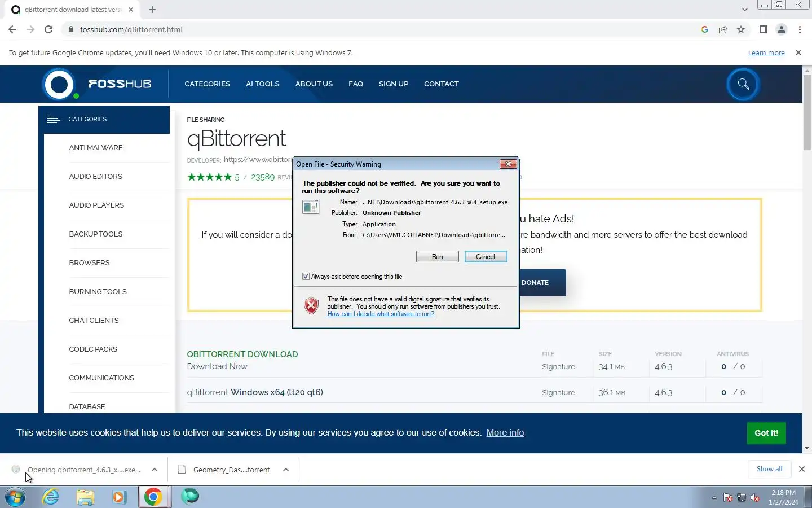This screenshot has height=508, width=812.
Task: Click Chrome icon on taskbar
Action: point(153,497)
